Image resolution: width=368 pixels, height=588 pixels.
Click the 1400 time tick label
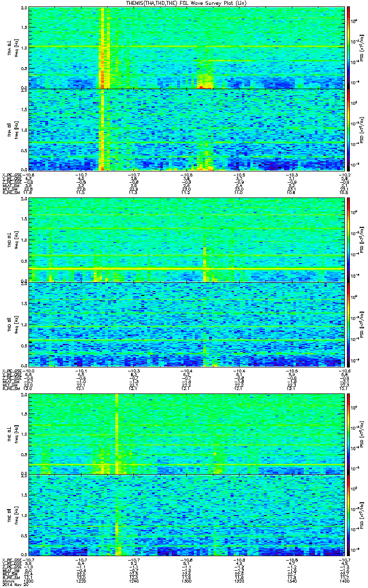(x=344, y=582)
